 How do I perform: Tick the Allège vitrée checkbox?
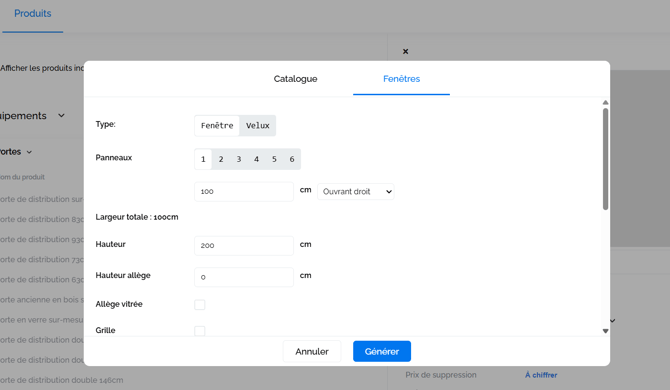pos(200,305)
